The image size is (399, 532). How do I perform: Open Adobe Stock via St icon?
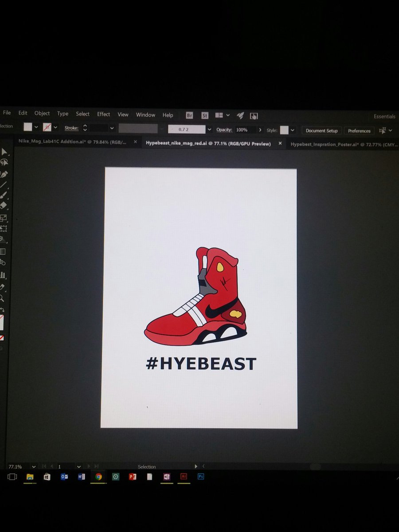point(205,115)
